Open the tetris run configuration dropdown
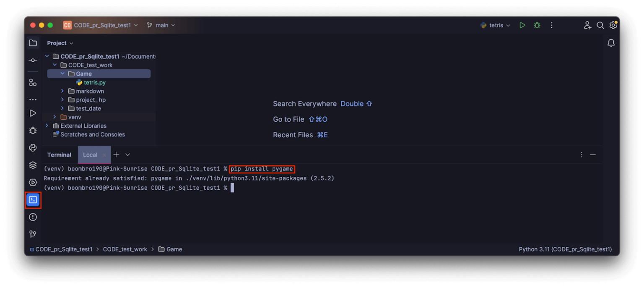 496,25
